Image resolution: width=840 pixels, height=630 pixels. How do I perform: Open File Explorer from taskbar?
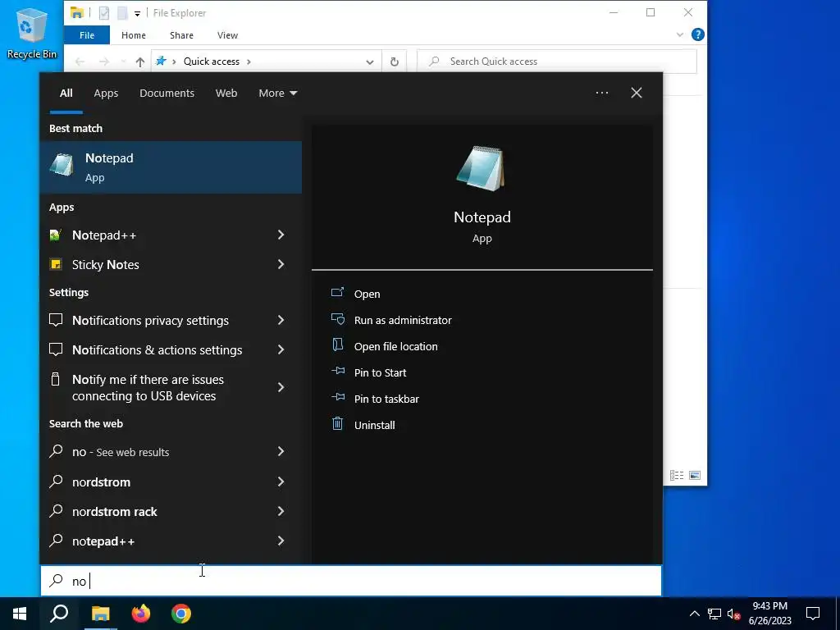point(100,614)
